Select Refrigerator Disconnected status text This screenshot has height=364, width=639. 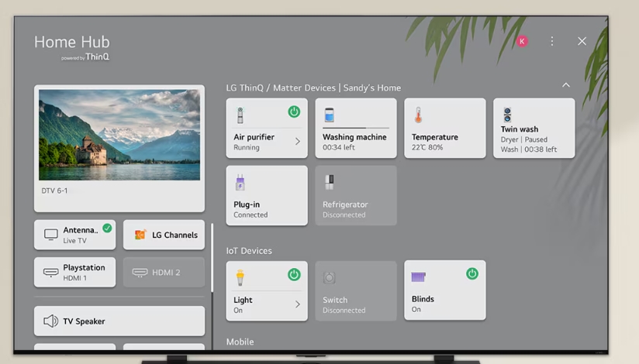[344, 215]
